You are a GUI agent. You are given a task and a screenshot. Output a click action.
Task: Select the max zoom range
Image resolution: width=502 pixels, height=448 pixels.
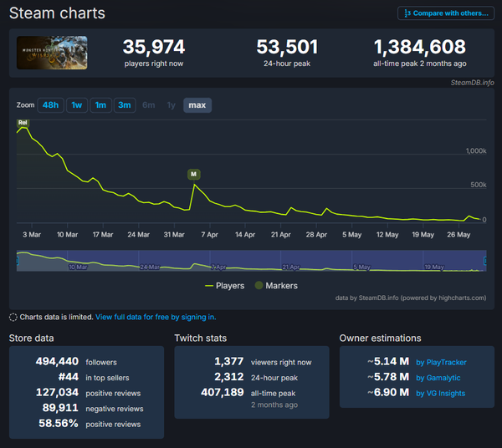[x=197, y=105]
